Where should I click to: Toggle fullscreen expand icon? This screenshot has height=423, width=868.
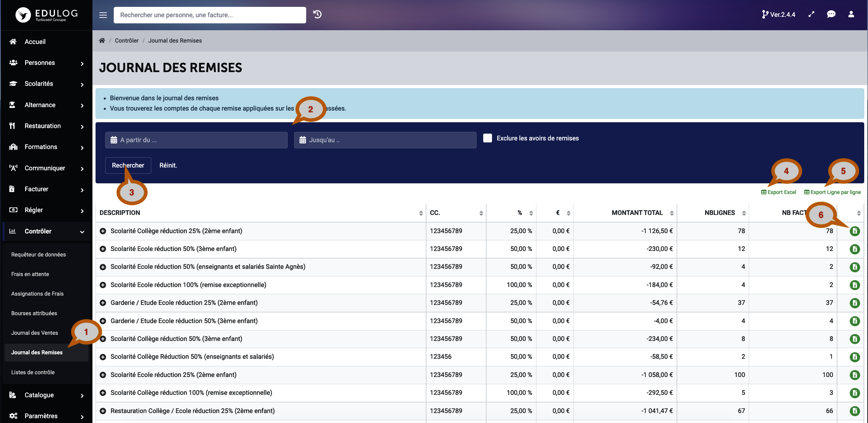click(811, 14)
